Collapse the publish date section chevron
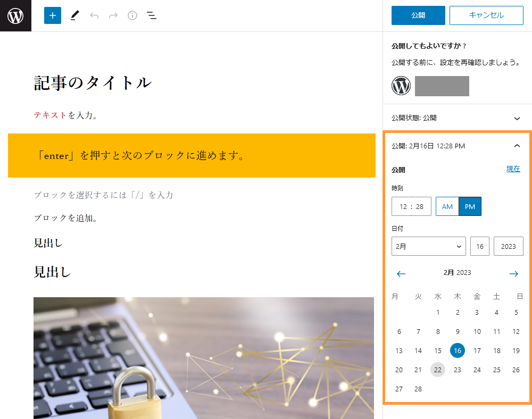This screenshot has width=532, height=419. coord(517,146)
